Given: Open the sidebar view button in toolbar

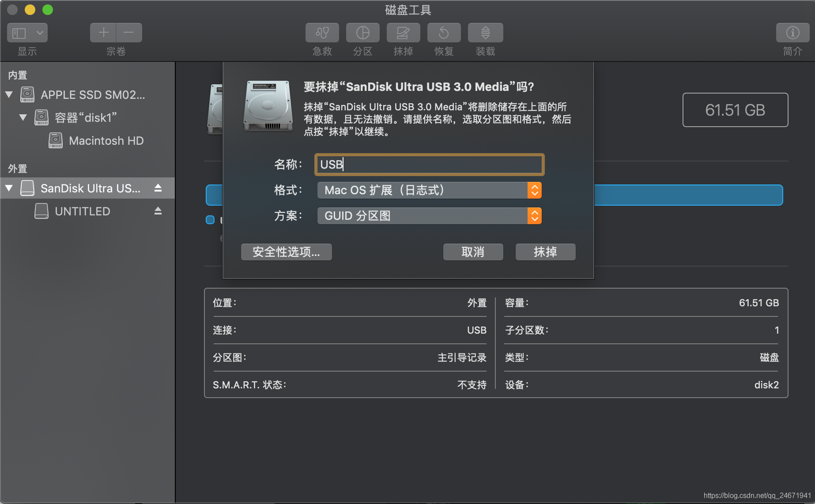Looking at the screenshot, I should [19, 33].
